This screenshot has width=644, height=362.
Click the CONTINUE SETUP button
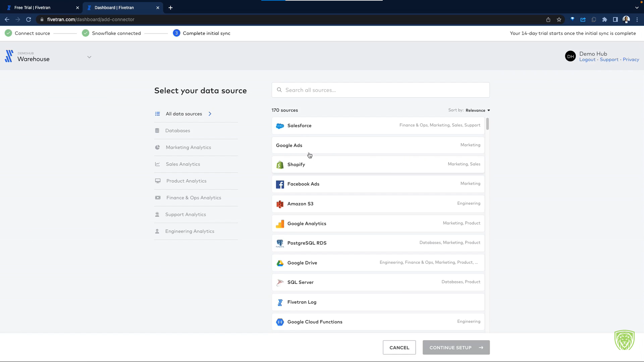click(456, 348)
